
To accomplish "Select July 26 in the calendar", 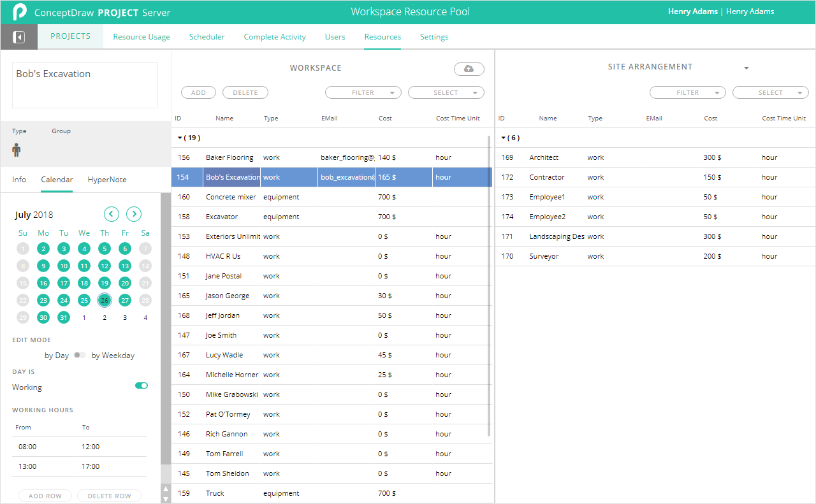I will (x=105, y=300).
